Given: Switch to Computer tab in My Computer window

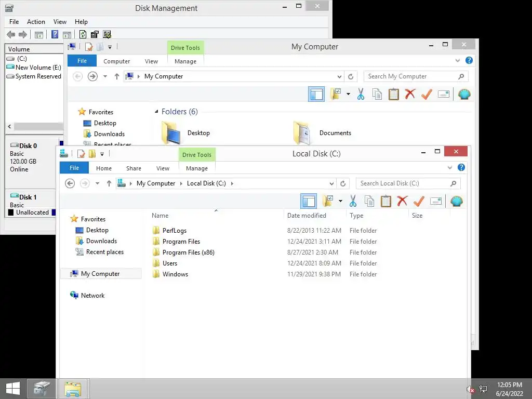Looking at the screenshot, I should point(117,61).
